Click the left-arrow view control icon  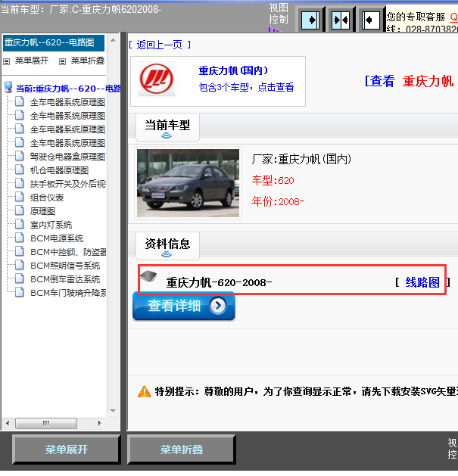[x=371, y=20]
